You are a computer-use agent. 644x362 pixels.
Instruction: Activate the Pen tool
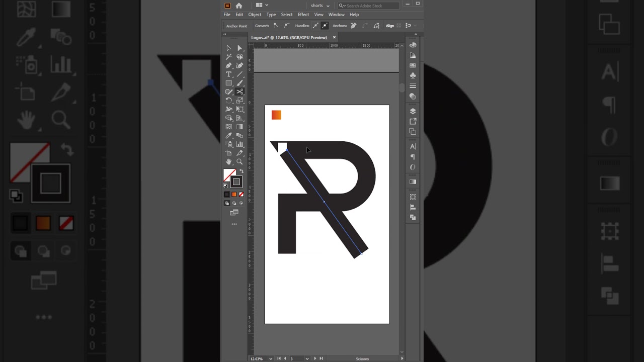pos(228,65)
